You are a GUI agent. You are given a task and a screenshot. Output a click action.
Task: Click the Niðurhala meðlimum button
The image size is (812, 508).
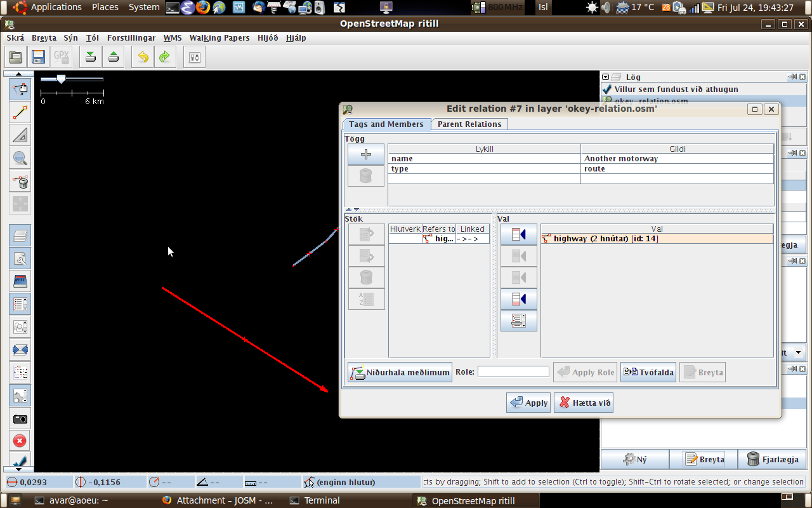click(400, 372)
